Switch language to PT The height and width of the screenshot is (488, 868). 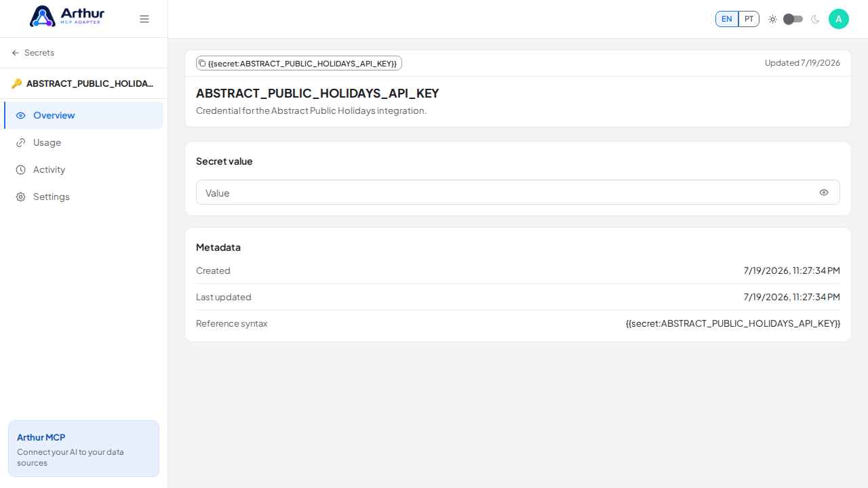pyautogui.click(x=749, y=19)
